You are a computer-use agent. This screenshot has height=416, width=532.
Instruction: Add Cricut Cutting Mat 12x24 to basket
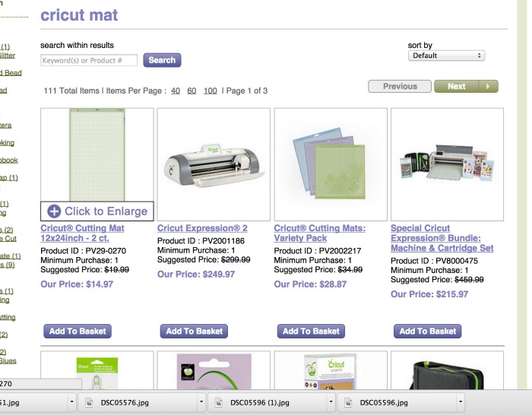pos(78,332)
